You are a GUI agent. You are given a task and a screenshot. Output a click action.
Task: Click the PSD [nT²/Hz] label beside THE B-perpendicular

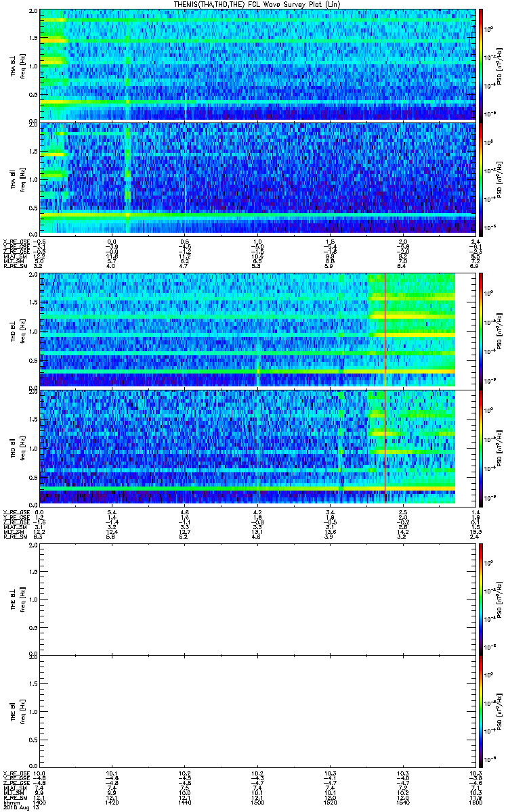coord(500,599)
